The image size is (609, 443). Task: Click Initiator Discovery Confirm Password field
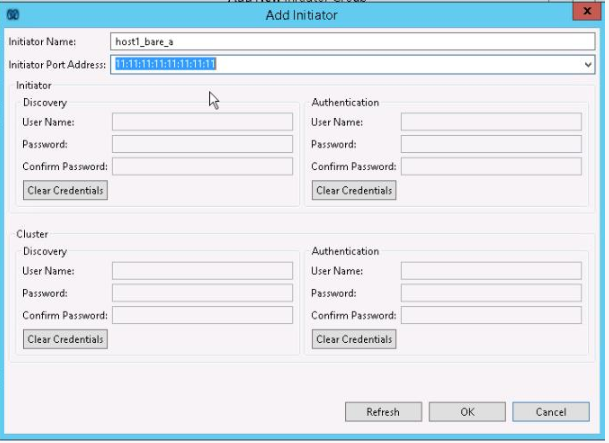(x=202, y=166)
